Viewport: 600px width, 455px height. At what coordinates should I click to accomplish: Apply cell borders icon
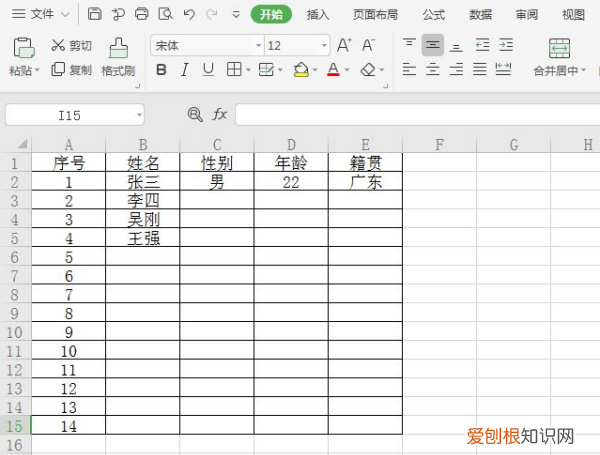pyautogui.click(x=234, y=70)
